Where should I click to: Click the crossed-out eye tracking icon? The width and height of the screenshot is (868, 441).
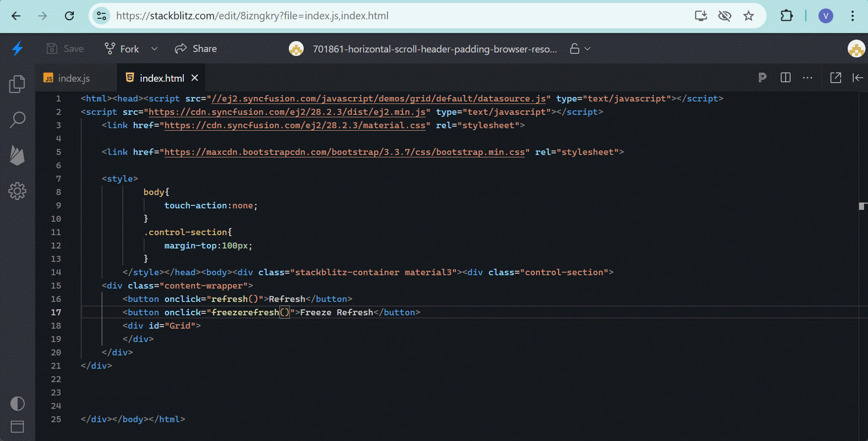pyautogui.click(x=725, y=16)
